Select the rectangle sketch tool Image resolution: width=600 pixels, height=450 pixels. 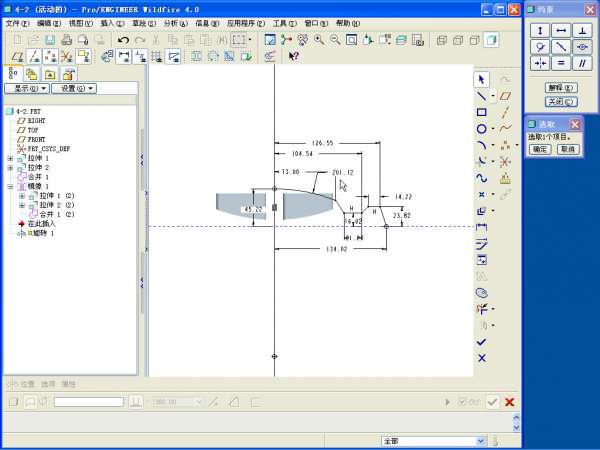click(x=481, y=112)
